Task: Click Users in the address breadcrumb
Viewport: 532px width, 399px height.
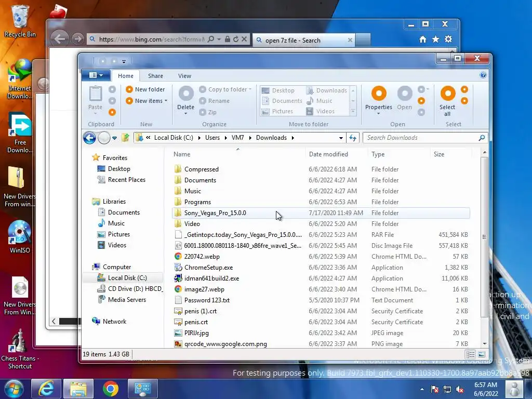Action: pyautogui.click(x=212, y=138)
